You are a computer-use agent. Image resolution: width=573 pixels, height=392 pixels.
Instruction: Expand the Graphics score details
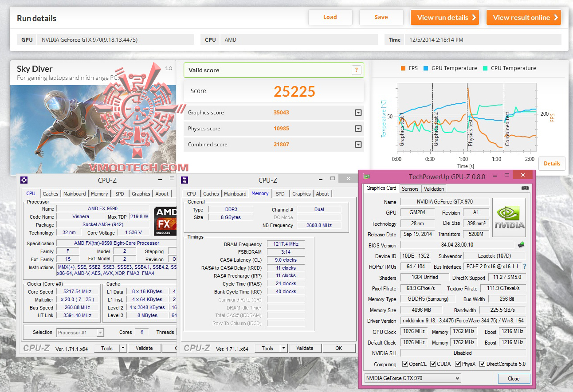pos(358,113)
